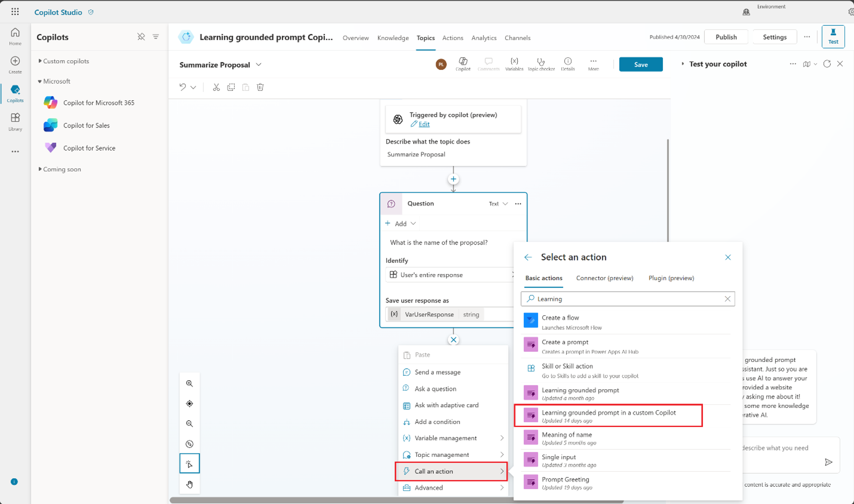
Task: Select the Create a prompt action
Action: coord(625,346)
